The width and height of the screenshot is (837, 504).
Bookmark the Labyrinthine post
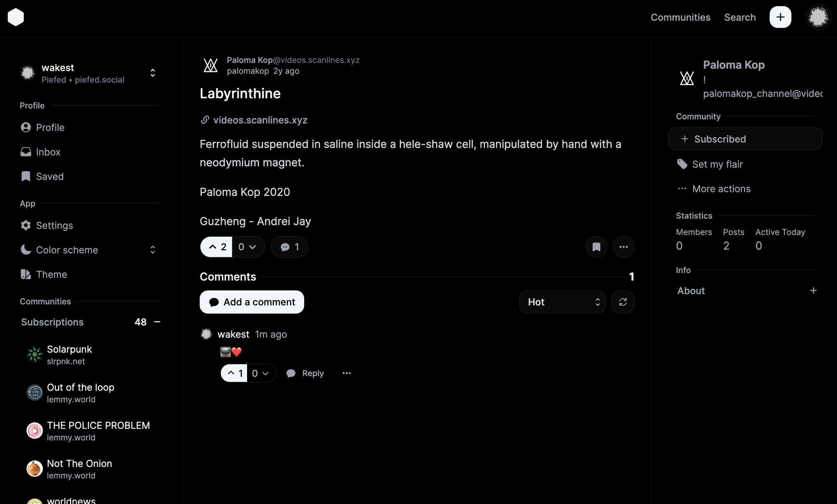(x=596, y=247)
